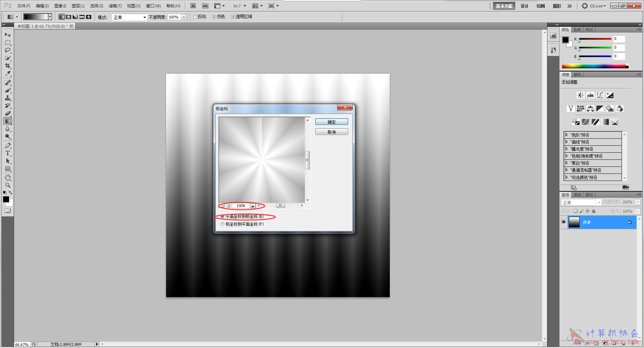The width and height of the screenshot is (644, 348).
Task: Uncheck the 仿色 checkbox
Action: [x=214, y=17]
